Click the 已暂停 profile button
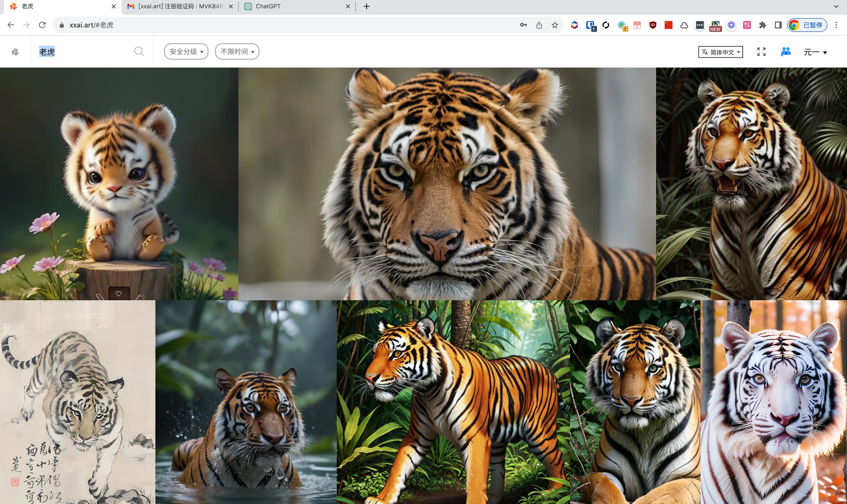 pos(807,25)
